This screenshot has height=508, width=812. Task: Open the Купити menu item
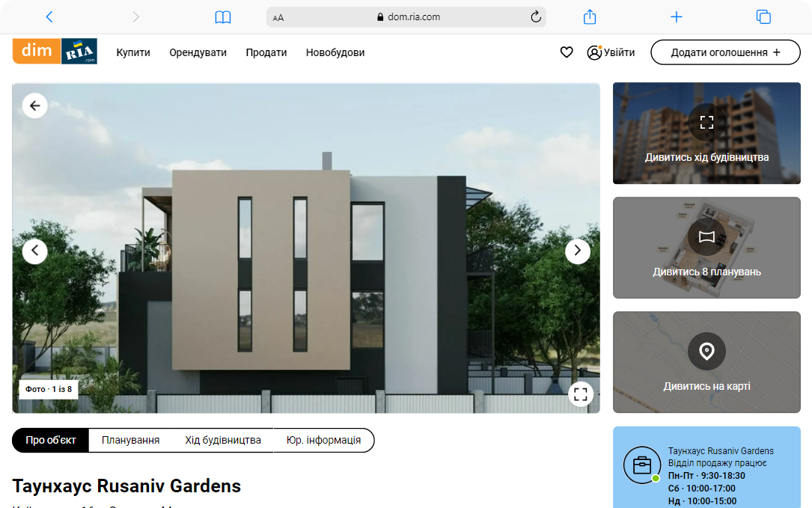(133, 52)
